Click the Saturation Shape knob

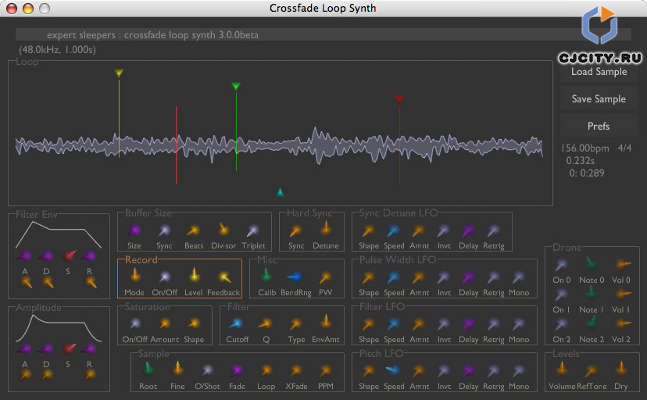click(193, 324)
